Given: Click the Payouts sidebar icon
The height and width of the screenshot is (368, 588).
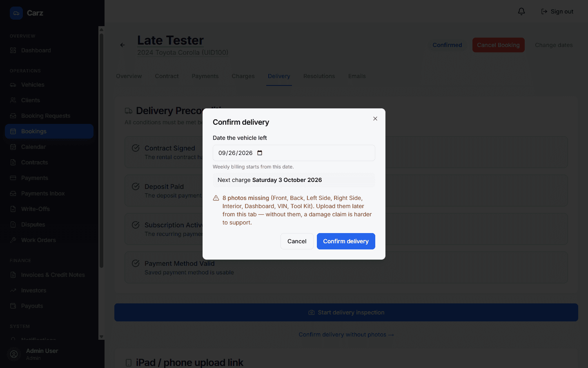Looking at the screenshot, I should (x=13, y=306).
